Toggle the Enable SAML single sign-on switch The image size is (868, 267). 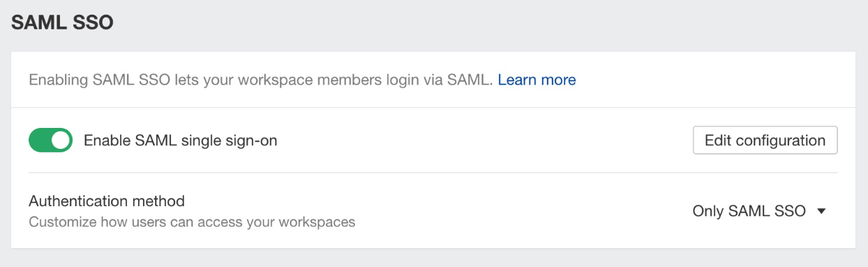[50, 140]
